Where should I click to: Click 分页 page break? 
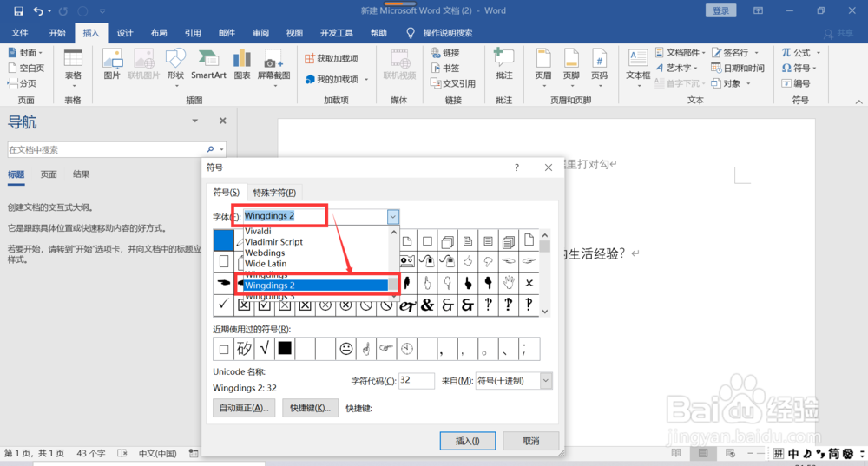pos(23,83)
